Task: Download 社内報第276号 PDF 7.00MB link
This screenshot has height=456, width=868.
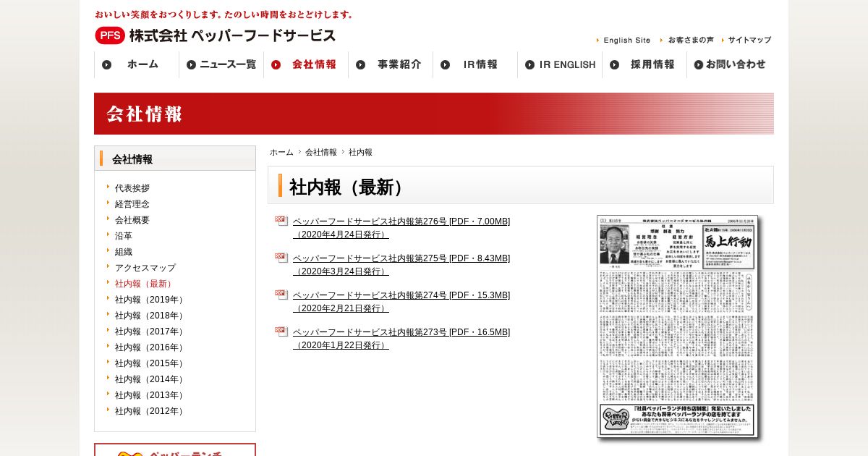Action: (x=401, y=228)
